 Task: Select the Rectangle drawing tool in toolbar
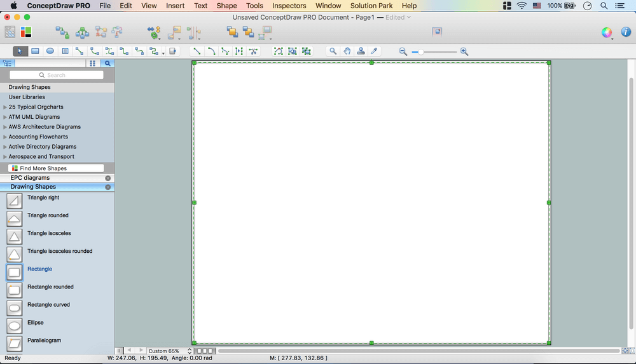(x=35, y=51)
